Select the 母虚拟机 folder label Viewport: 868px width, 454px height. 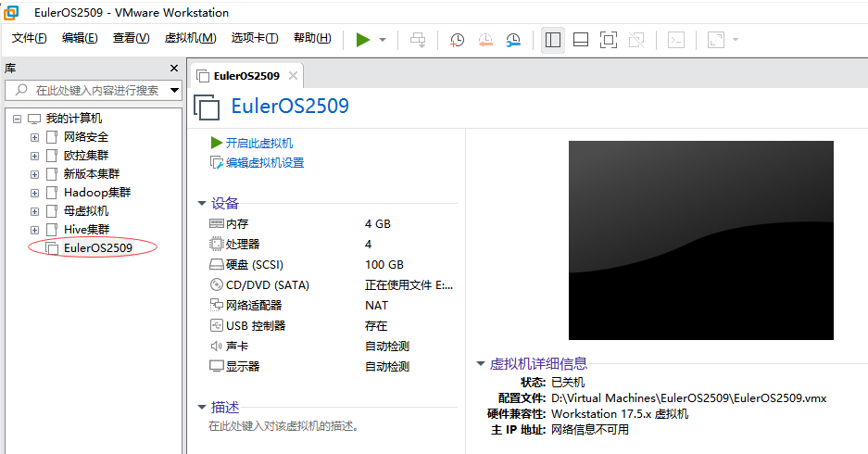click(x=86, y=211)
